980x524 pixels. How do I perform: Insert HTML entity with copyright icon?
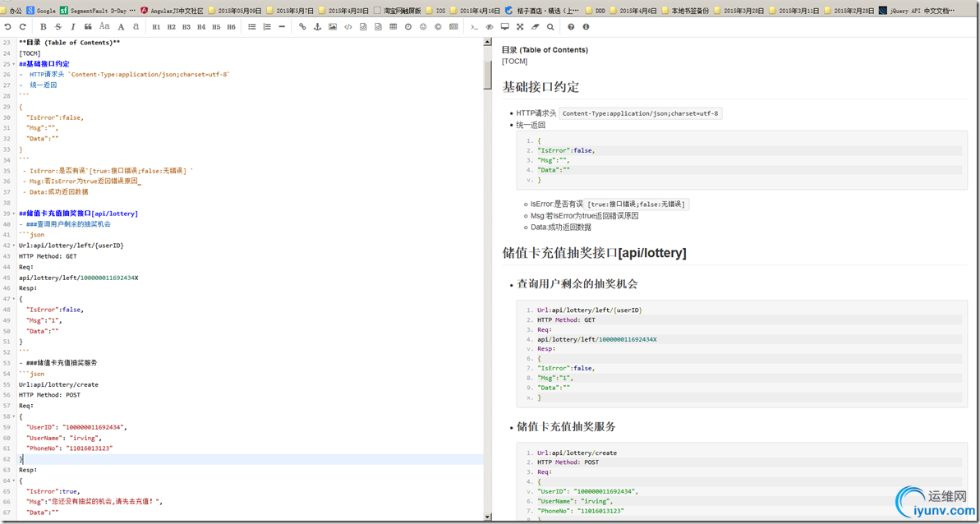click(x=438, y=27)
